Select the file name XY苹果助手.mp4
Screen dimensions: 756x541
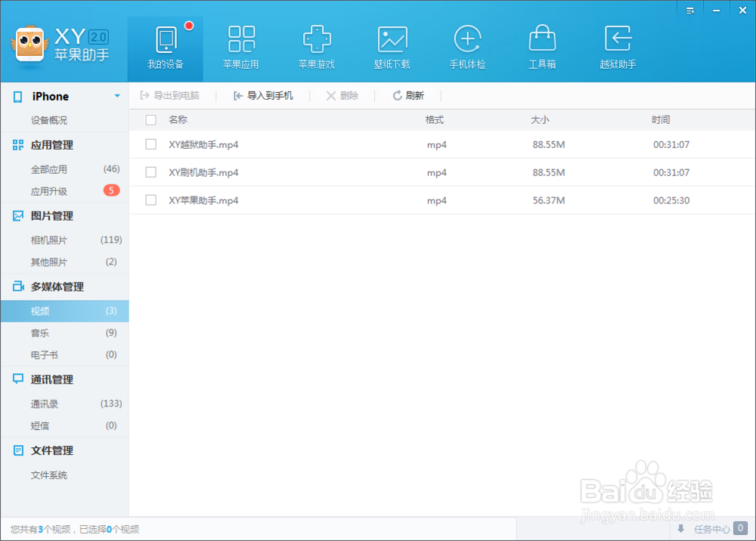pyautogui.click(x=203, y=200)
